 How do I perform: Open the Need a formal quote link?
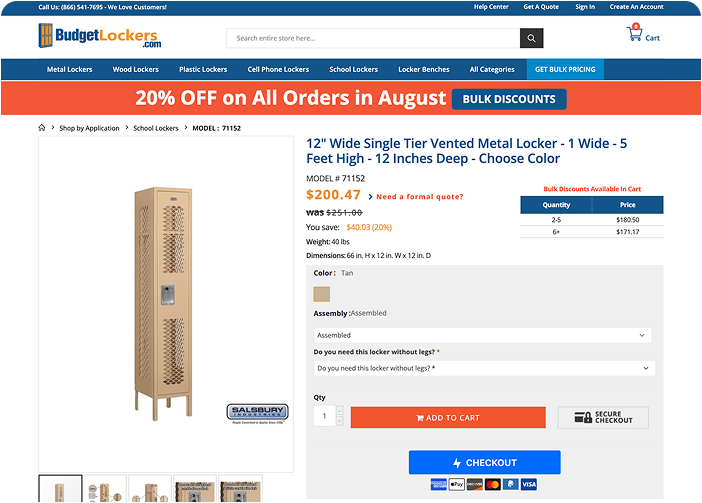419,196
